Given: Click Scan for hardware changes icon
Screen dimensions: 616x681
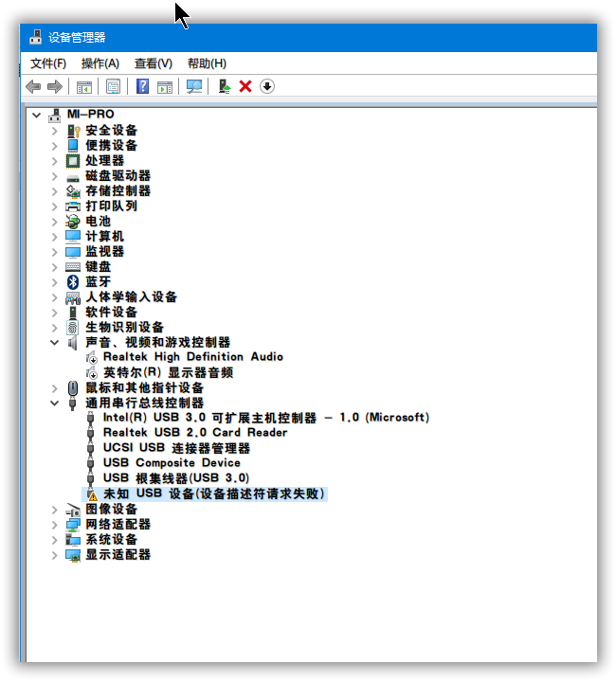Looking at the screenshot, I should [194, 86].
